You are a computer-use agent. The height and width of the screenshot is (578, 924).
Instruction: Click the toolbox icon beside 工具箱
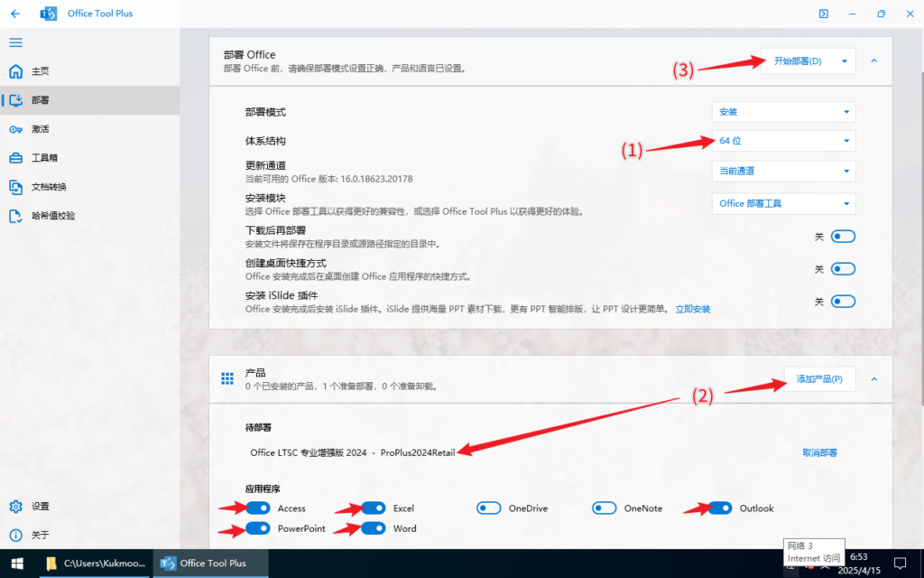[x=16, y=158]
